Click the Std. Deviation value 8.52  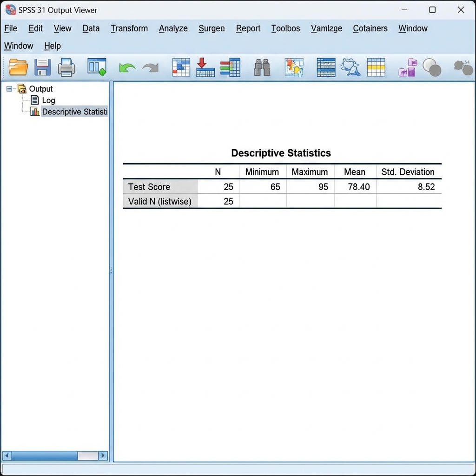tap(426, 187)
